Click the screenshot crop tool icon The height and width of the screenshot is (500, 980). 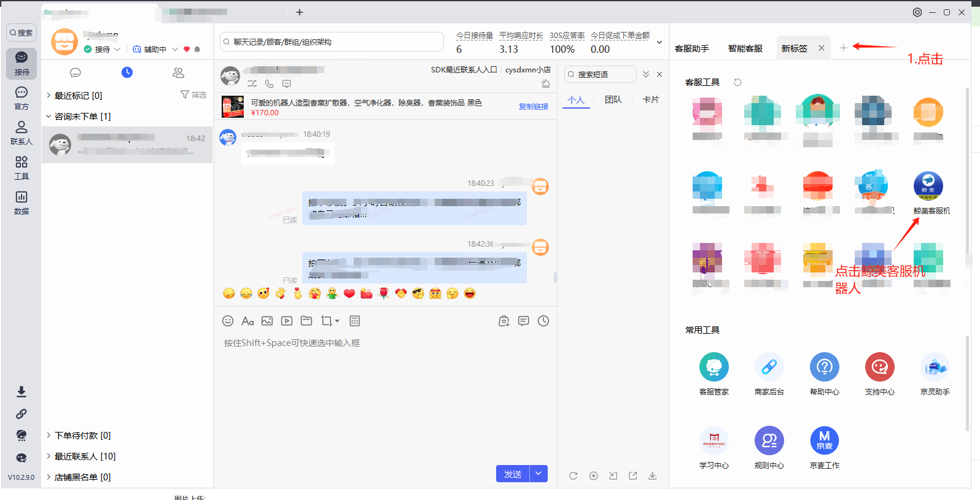[327, 321]
